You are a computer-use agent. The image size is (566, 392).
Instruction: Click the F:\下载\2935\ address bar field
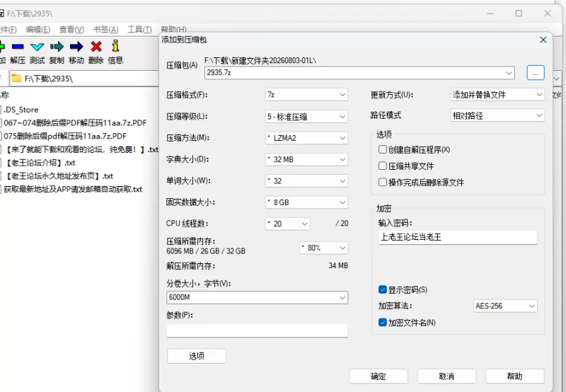(83, 79)
